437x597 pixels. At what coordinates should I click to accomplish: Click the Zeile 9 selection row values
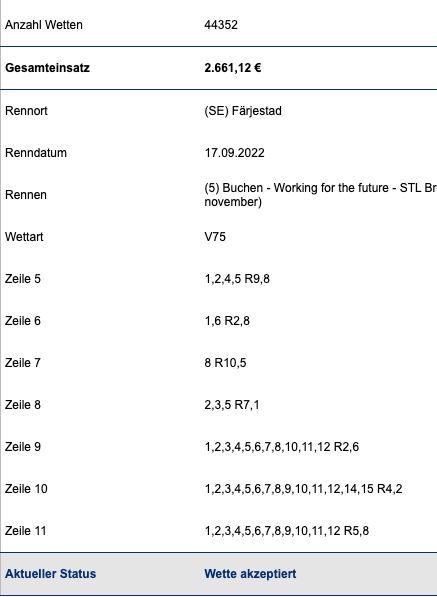(281, 447)
